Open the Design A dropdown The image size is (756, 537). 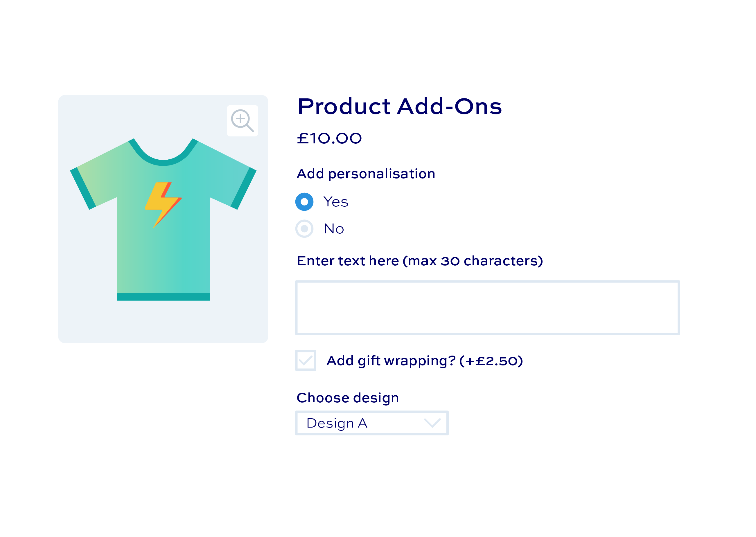[x=371, y=423]
